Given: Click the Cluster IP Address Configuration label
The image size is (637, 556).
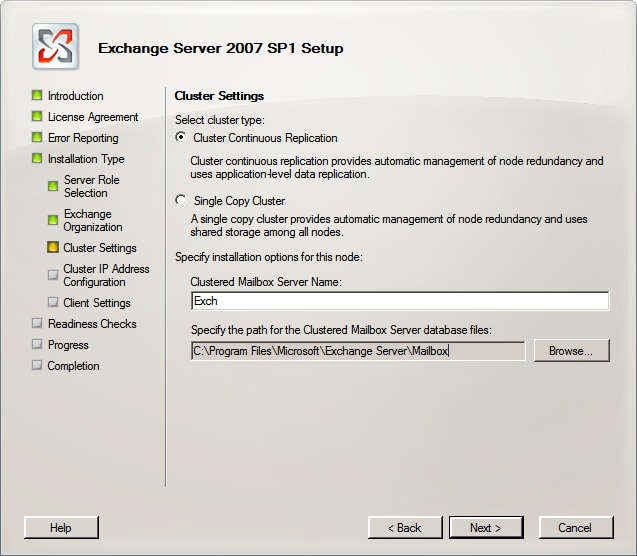Looking at the screenshot, I should click(106, 275).
